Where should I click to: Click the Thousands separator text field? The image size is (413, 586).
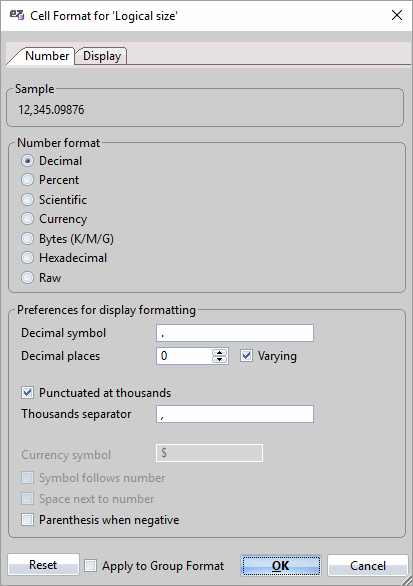coord(235,414)
